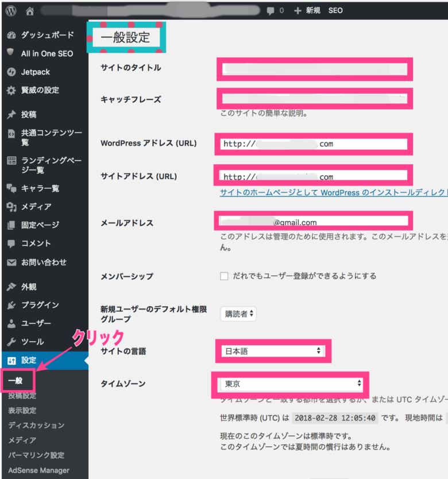Focus the サイトアドレス (URL) field
The height and width of the screenshot is (479, 448).
coord(314,175)
